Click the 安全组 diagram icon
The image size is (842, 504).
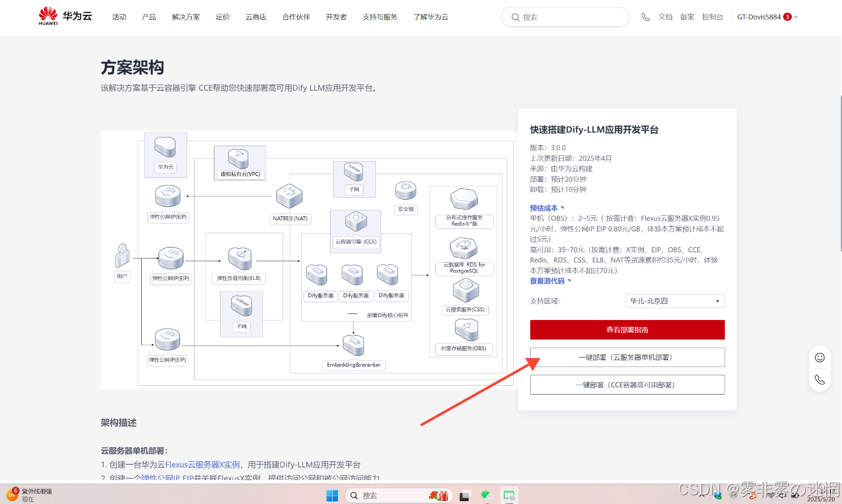[x=406, y=190]
